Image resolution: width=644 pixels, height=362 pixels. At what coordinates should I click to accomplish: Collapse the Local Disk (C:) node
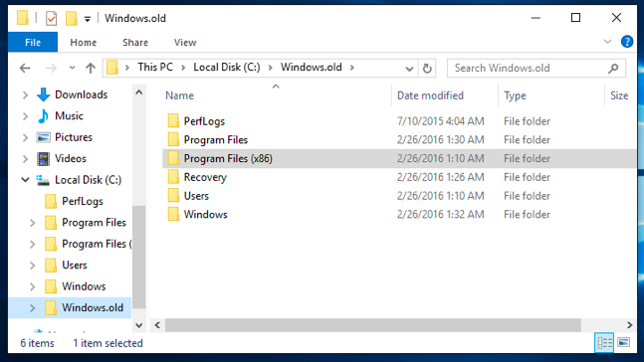(x=26, y=180)
